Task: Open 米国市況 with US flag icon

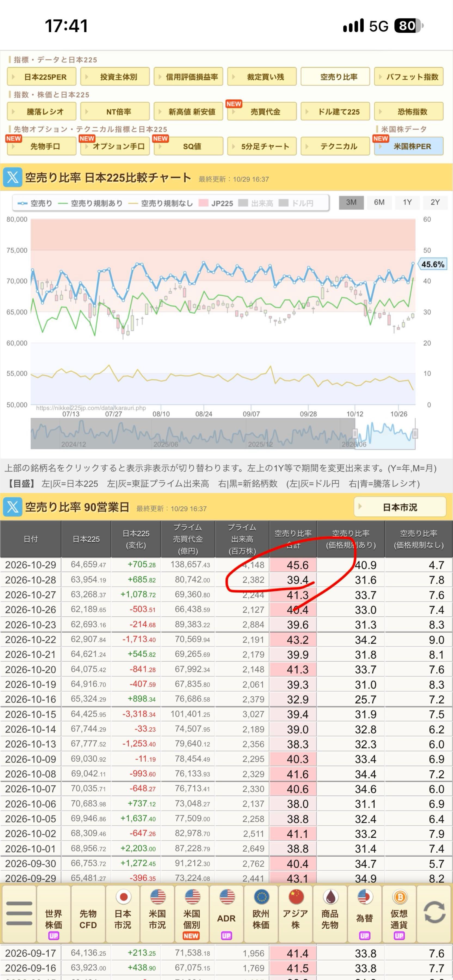Action: click(x=157, y=913)
